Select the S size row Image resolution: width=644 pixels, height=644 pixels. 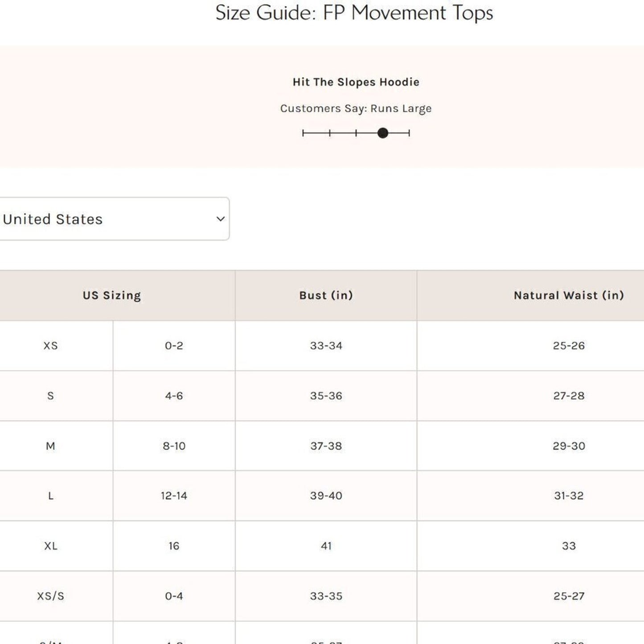tap(50, 395)
